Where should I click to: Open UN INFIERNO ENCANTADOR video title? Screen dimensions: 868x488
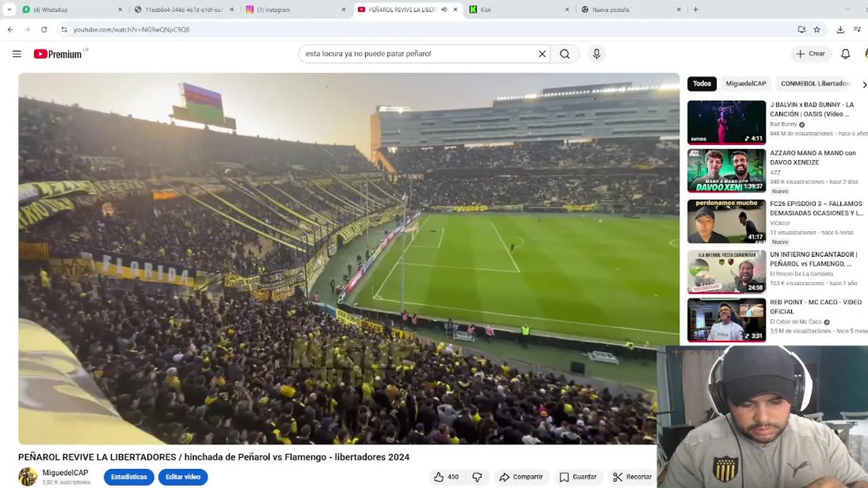[813, 259]
